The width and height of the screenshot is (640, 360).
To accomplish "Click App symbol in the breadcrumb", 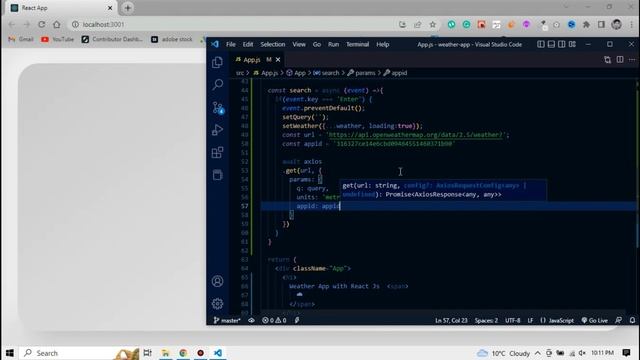I will coord(296,73).
